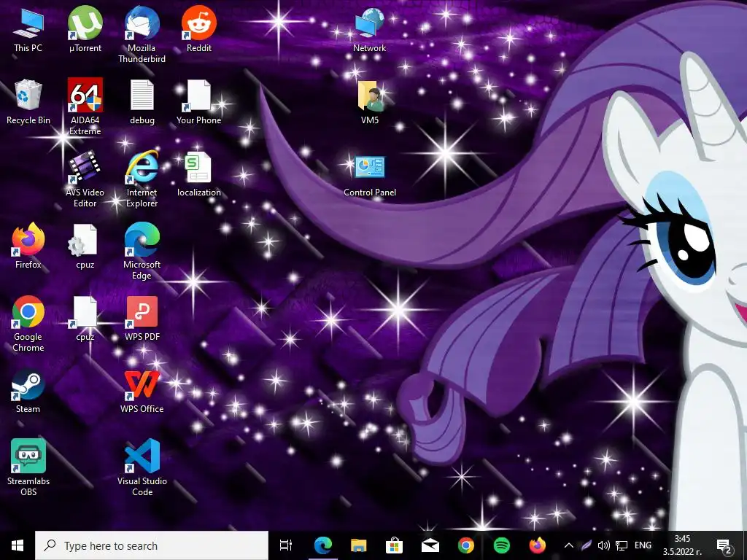Open Firefox from the taskbar
This screenshot has width=747, height=560.
click(x=538, y=545)
